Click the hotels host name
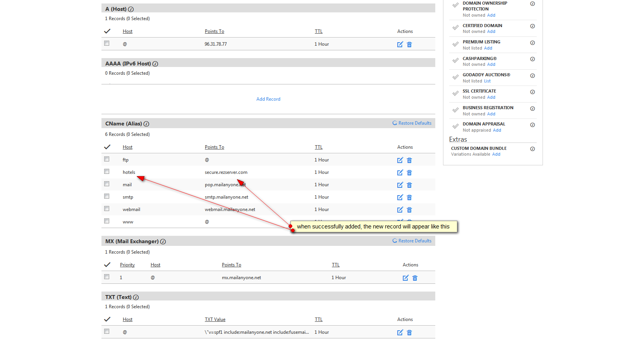 pyautogui.click(x=129, y=172)
